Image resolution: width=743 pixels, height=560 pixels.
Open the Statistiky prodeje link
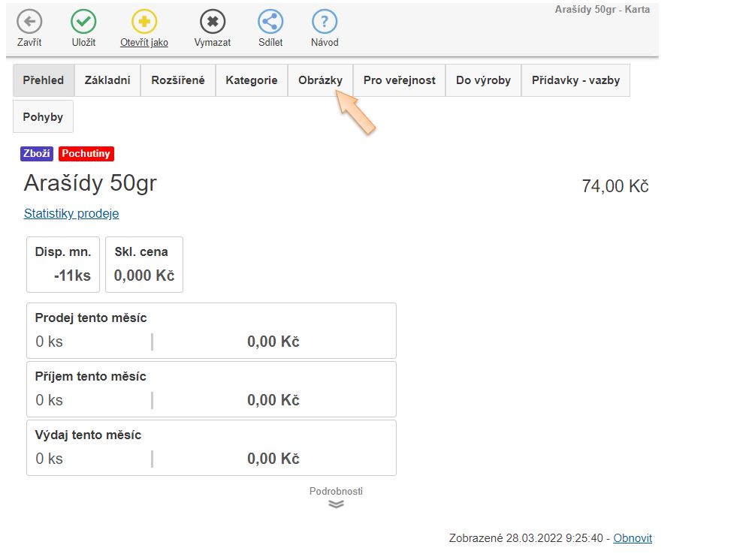click(71, 213)
